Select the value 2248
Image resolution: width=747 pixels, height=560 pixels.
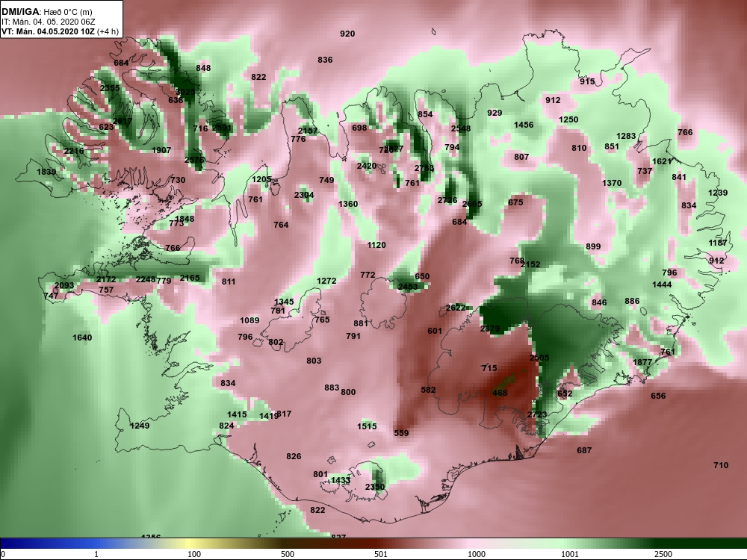pos(146,279)
